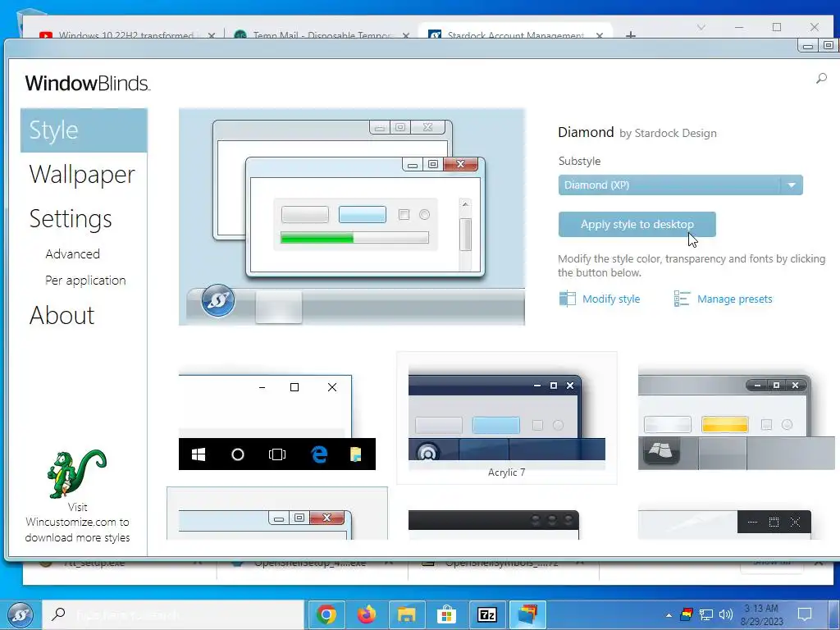
Task: Open Per application settings
Action: pyautogui.click(x=85, y=281)
